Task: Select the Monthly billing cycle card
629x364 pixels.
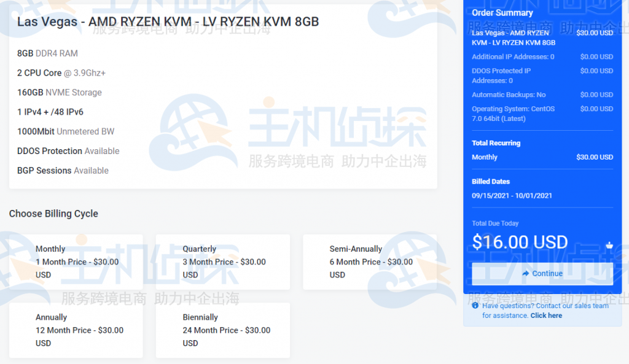Action: click(76, 261)
